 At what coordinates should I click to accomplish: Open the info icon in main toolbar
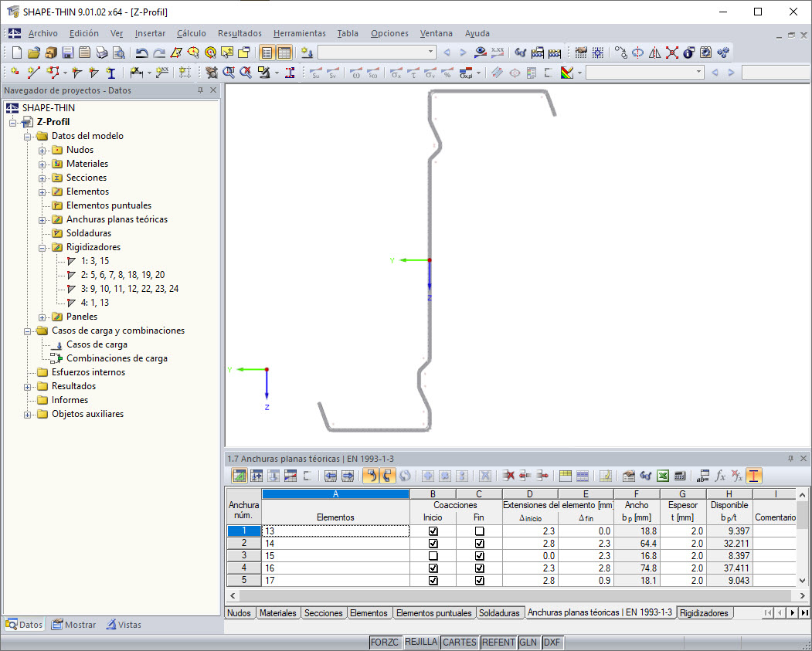688,53
